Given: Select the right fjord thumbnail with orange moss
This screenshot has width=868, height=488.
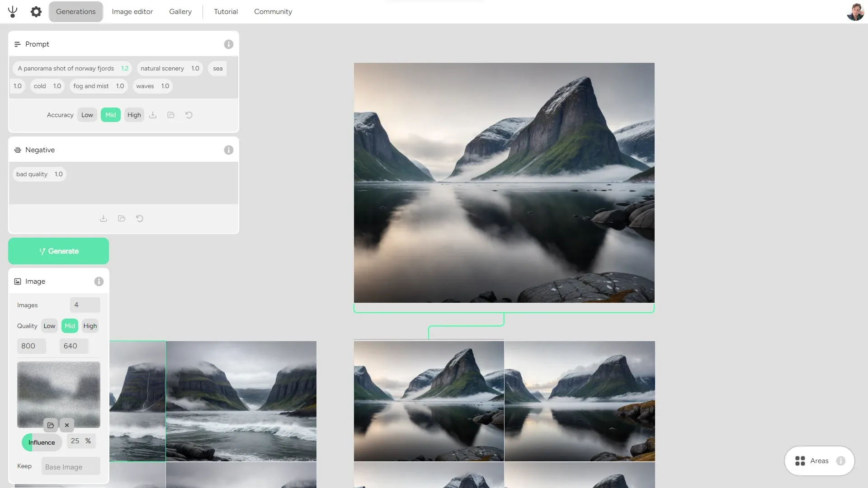Looking at the screenshot, I should 580,401.
